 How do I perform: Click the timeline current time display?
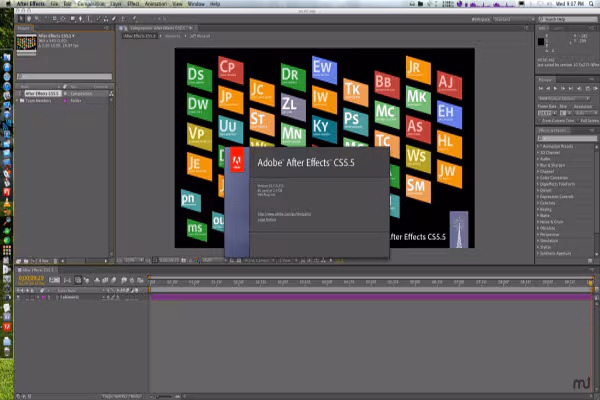pyautogui.click(x=31, y=278)
